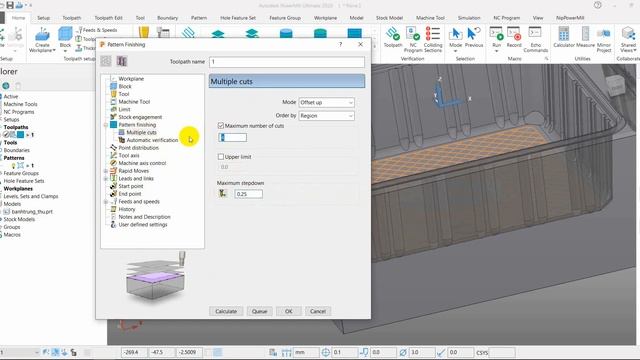Click the Toolpath name field

(x=287, y=62)
